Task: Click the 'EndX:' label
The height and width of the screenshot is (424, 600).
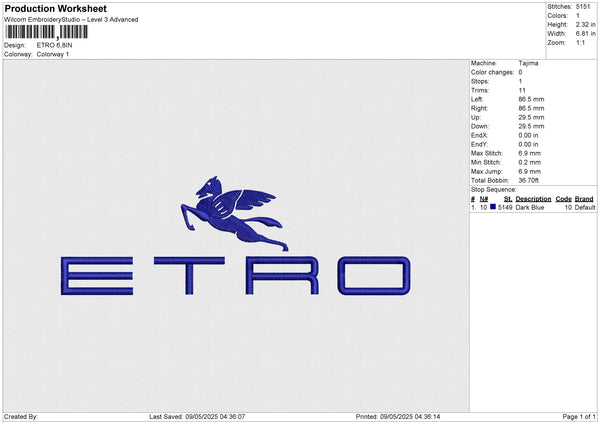Action: [x=479, y=135]
